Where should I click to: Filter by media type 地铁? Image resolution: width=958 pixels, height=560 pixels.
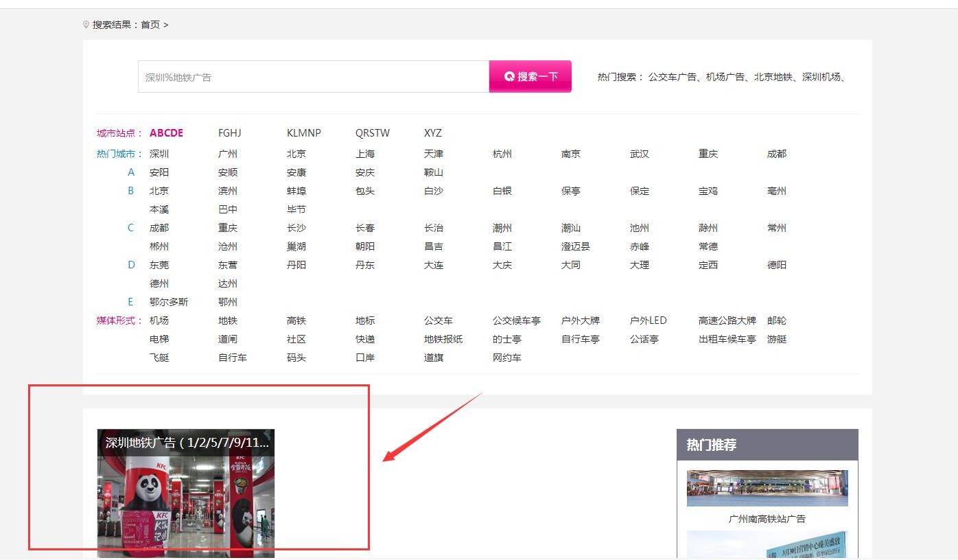(228, 320)
